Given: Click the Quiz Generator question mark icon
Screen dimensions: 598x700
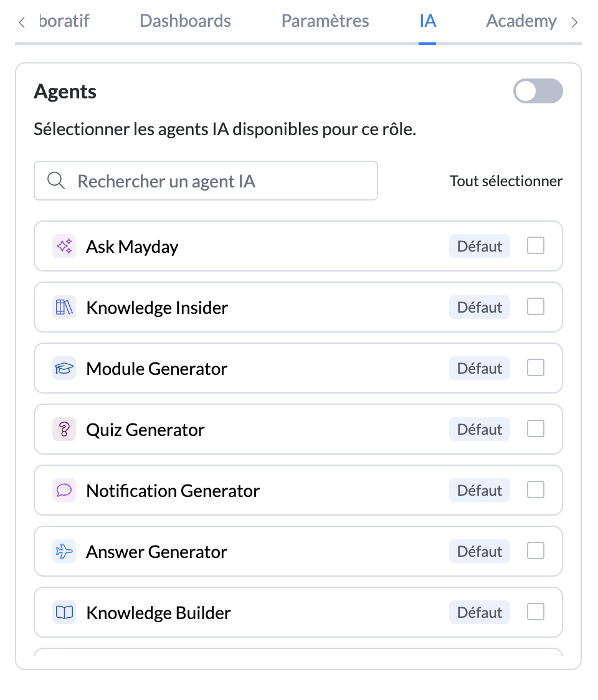Looking at the screenshot, I should tap(64, 430).
